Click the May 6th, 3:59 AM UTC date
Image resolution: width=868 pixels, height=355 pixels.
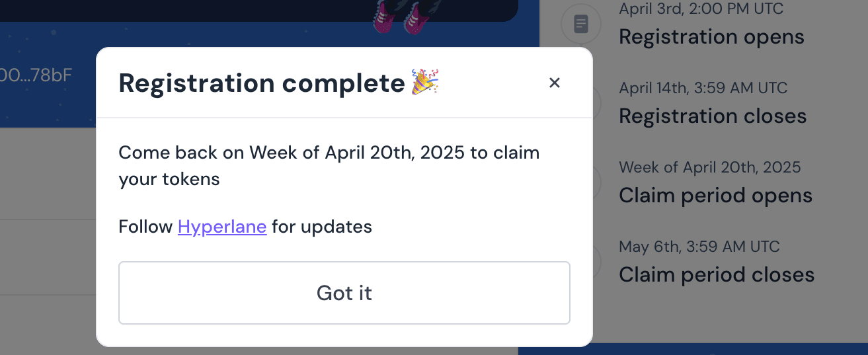pyautogui.click(x=699, y=247)
